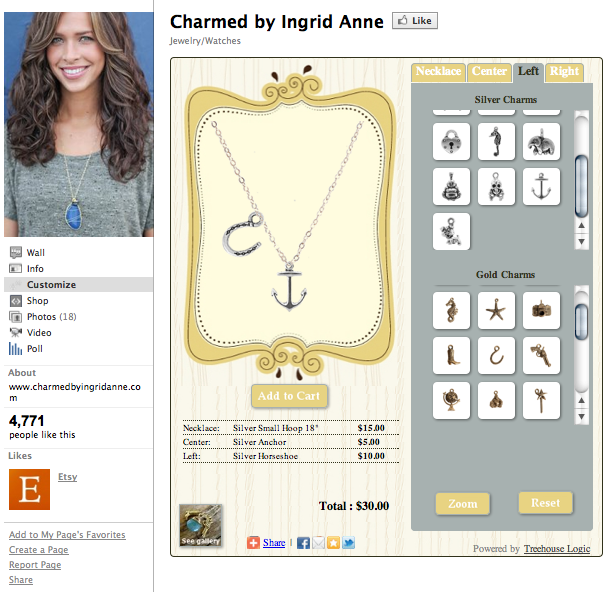Reset the necklace design

545,503
